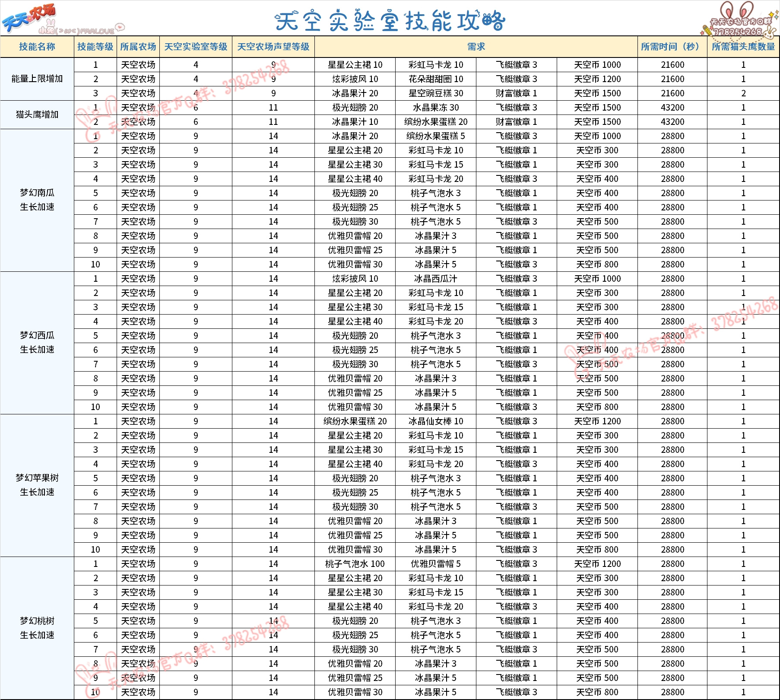Viewport: 780px width, 700px height.
Task: Click 天空币 1200 in the 冰晶仙女棒 row
Action: point(597,421)
